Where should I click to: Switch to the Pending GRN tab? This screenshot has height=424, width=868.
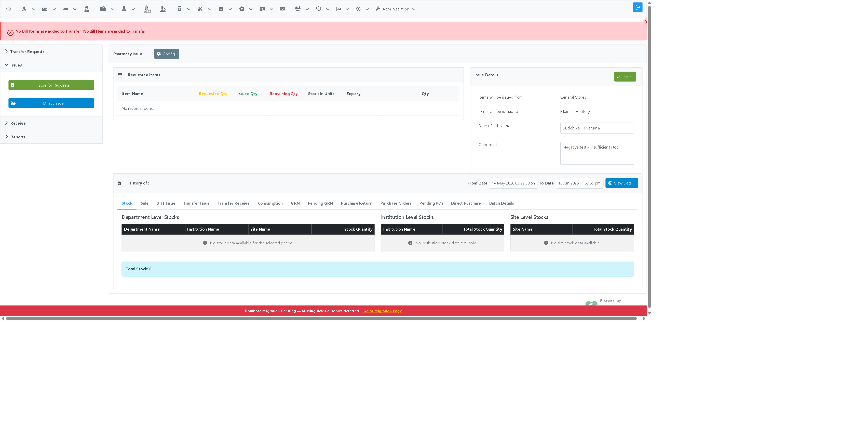coord(320,203)
